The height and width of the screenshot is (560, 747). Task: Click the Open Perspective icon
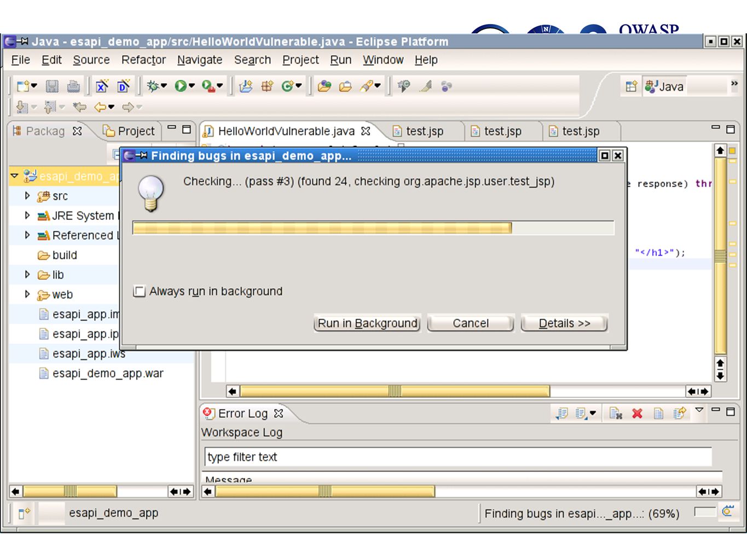pyautogui.click(x=631, y=86)
